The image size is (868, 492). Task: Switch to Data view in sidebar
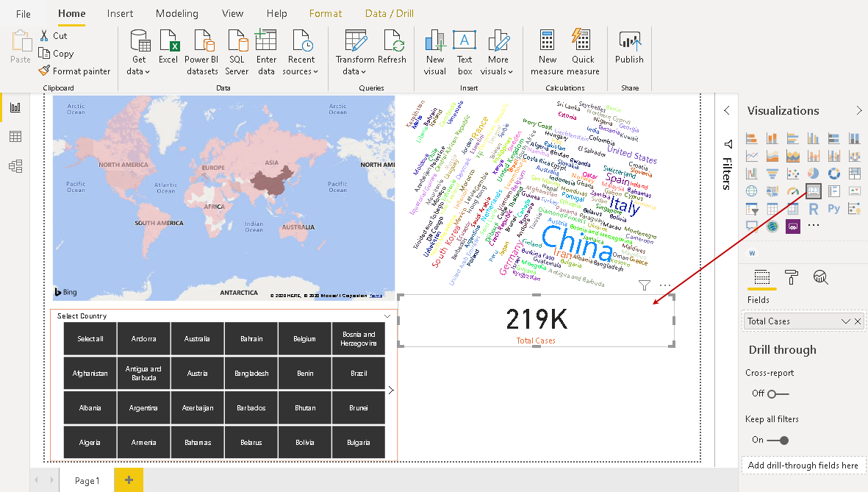15,136
